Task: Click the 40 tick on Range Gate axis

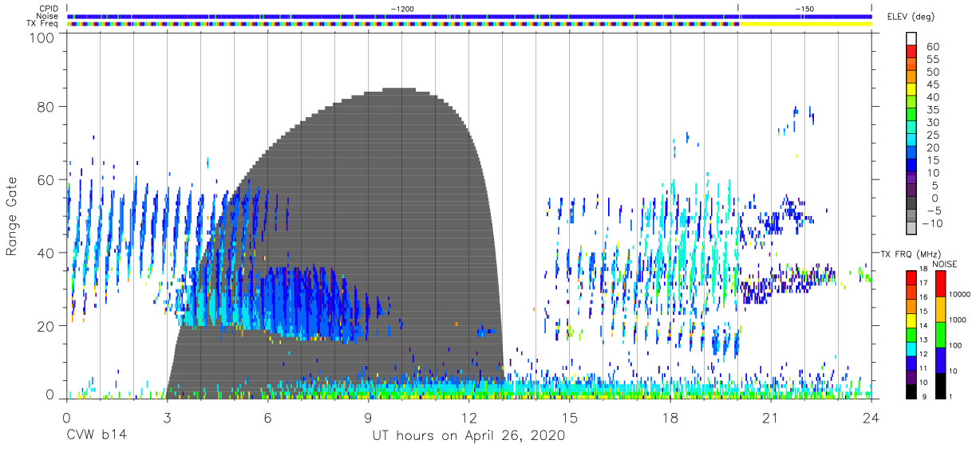Action: [x=46, y=253]
